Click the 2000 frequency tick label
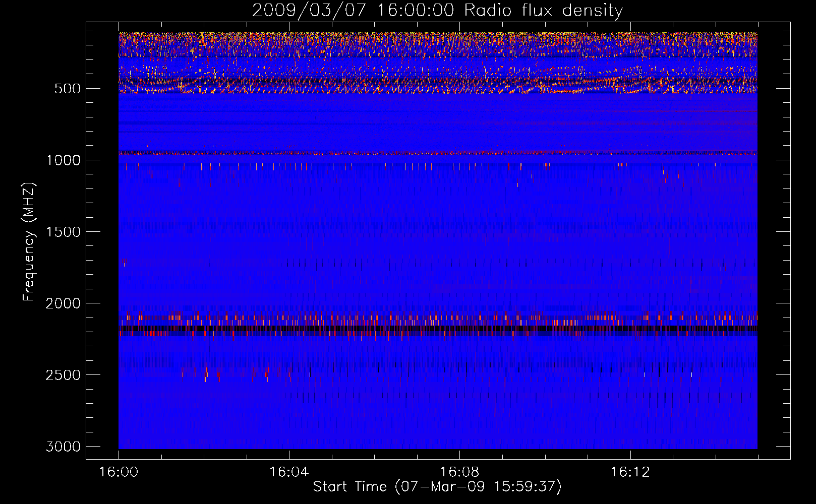The width and height of the screenshot is (816, 504). [63, 303]
